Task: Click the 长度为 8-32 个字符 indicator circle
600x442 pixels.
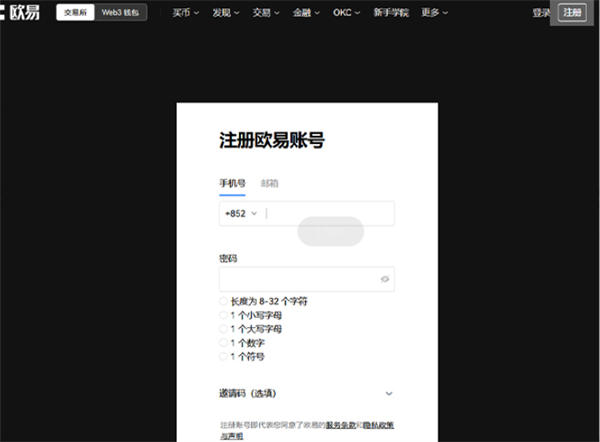Action: click(223, 301)
